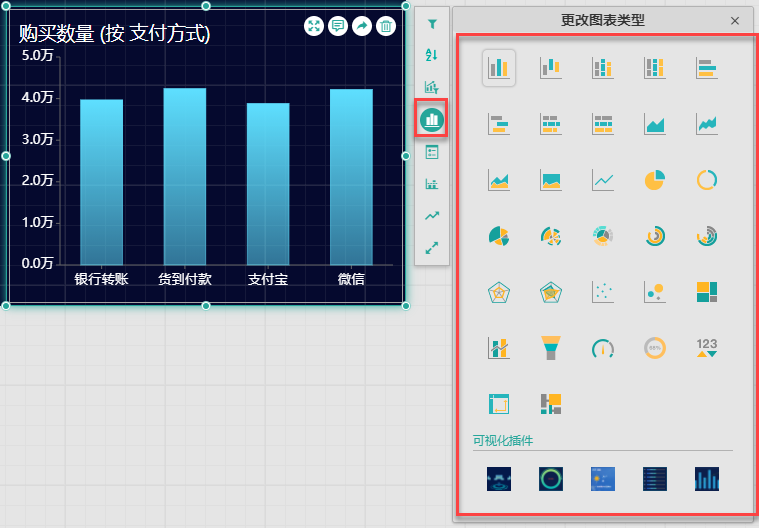
Task: Close the change chart type panel
Action: [x=735, y=21]
